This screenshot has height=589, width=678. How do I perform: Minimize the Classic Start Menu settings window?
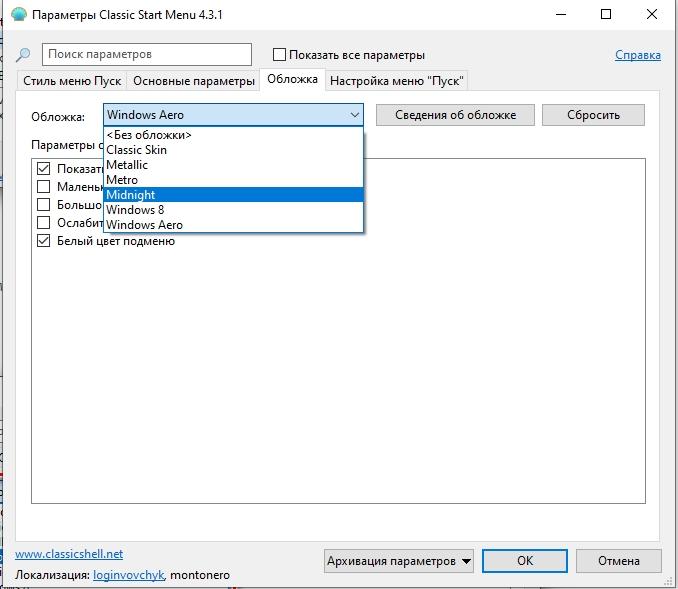tap(561, 14)
